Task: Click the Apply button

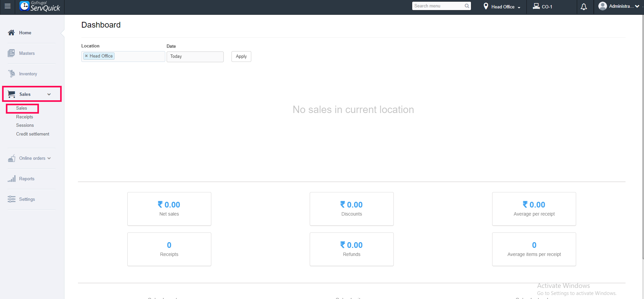Action: pos(241,57)
